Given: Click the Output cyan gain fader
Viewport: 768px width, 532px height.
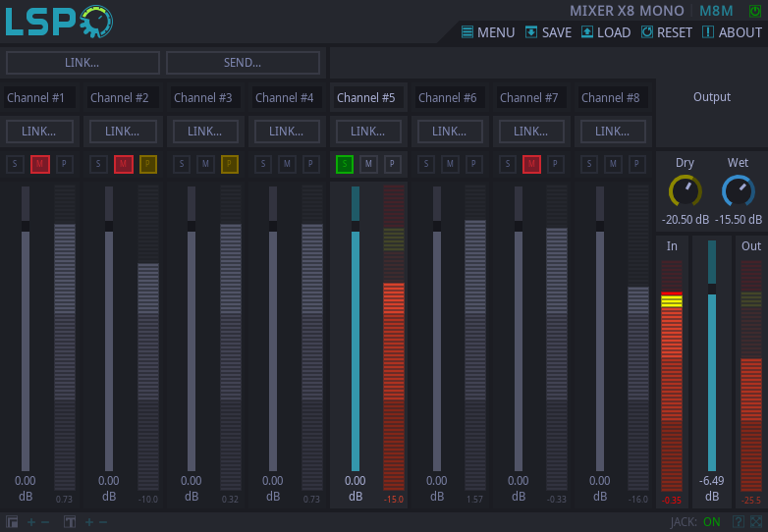Looking at the screenshot, I should point(712,355).
